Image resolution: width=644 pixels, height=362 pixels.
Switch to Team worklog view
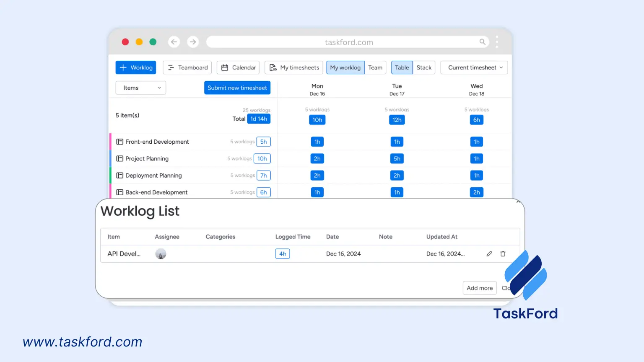pyautogui.click(x=375, y=67)
